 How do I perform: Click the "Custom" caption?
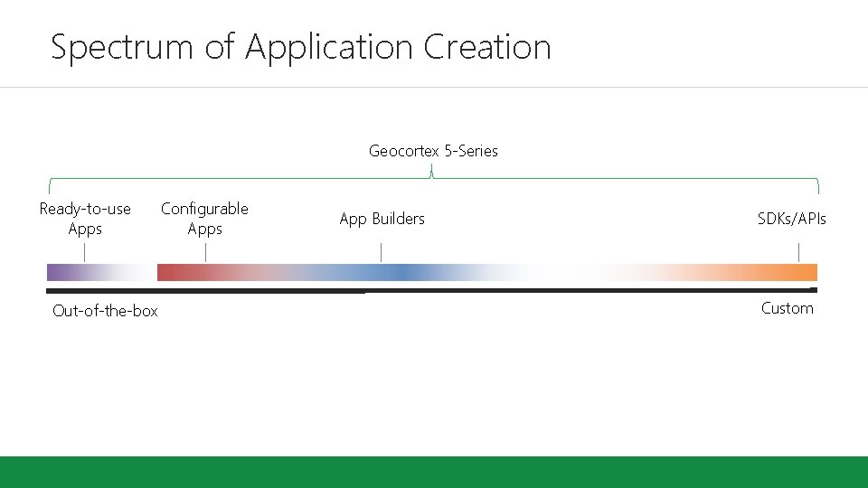click(x=788, y=308)
